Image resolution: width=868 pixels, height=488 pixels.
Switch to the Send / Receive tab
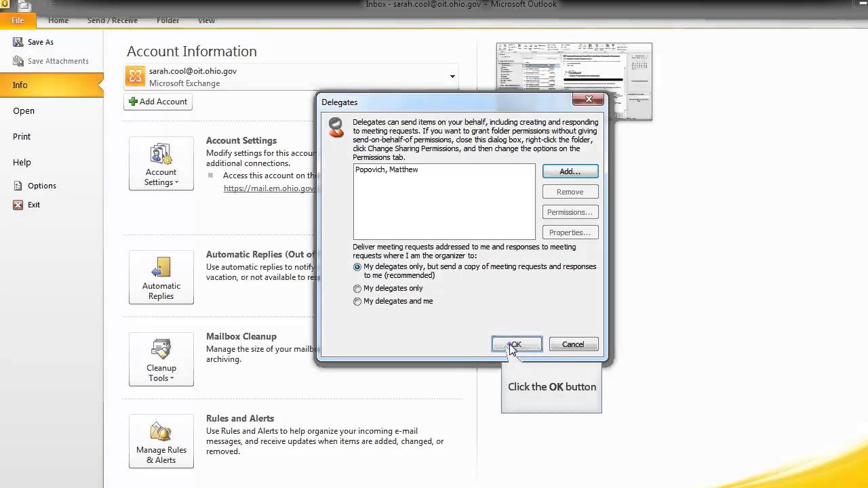(113, 20)
